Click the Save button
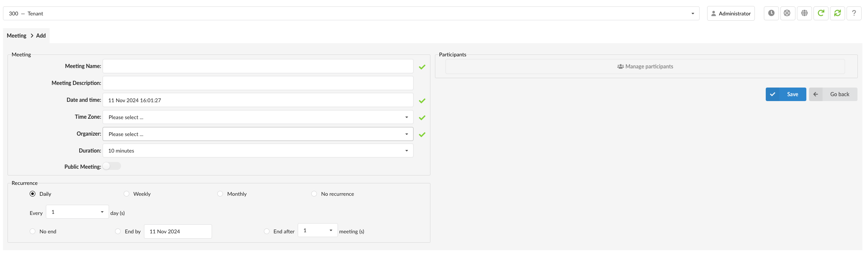This screenshot has width=868, height=254. pyautogui.click(x=786, y=94)
